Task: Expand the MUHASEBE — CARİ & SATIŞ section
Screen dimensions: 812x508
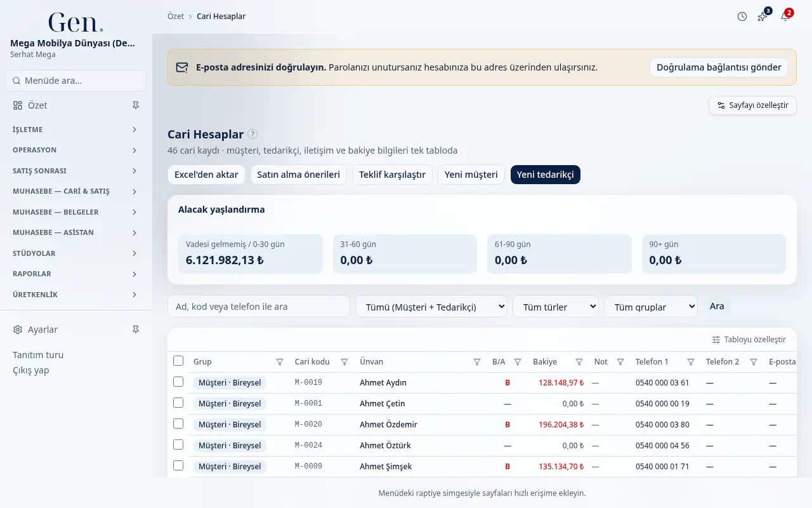Action: [75, 191]
